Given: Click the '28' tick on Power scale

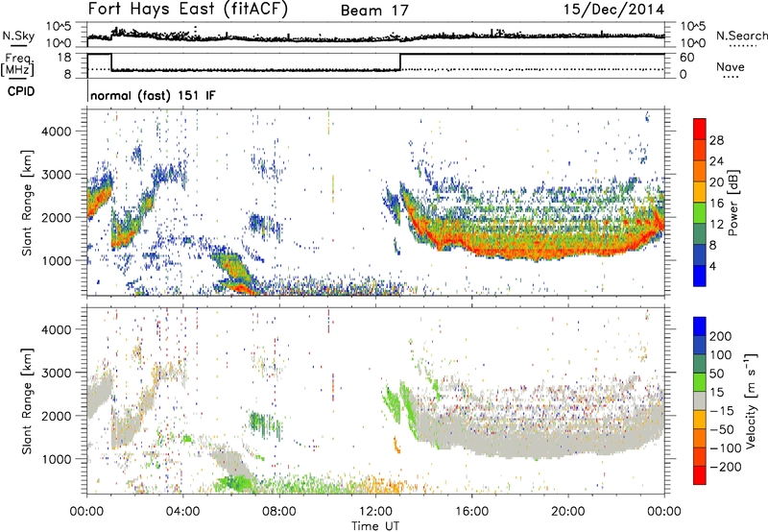Looking at the screenshot, I should point(716,140).
